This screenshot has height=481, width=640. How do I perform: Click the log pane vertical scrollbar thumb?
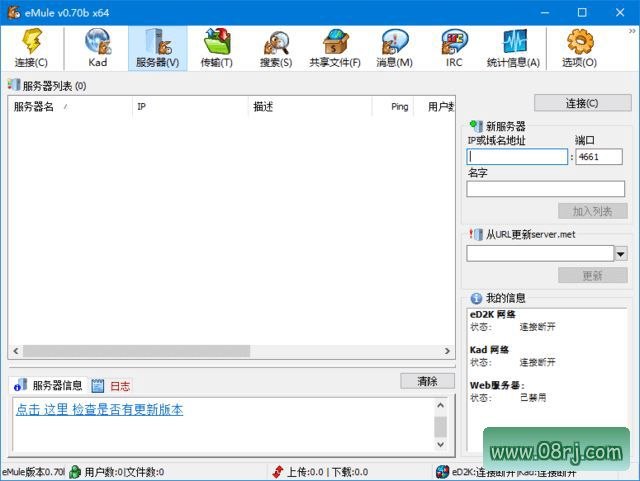tap(440, 427)
